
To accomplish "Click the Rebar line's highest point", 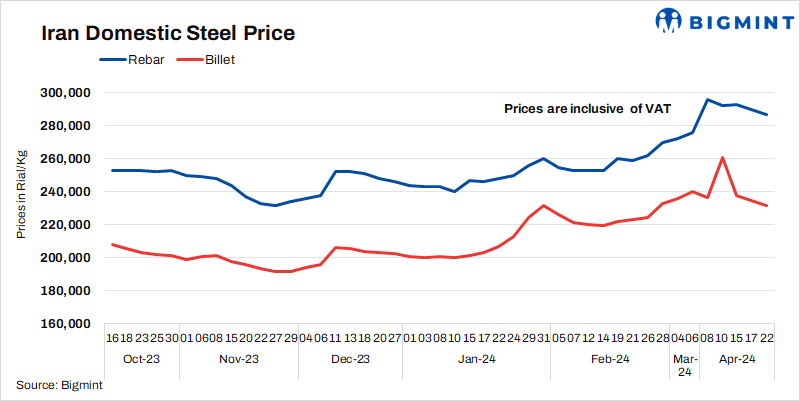I will click(708, 100).
